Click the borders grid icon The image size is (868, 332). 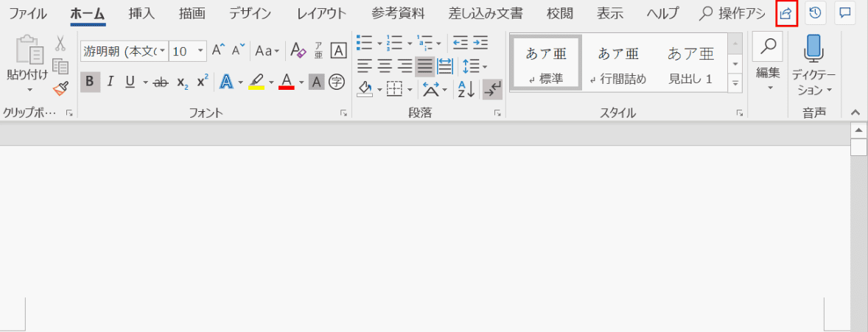[x=394, y=89]
